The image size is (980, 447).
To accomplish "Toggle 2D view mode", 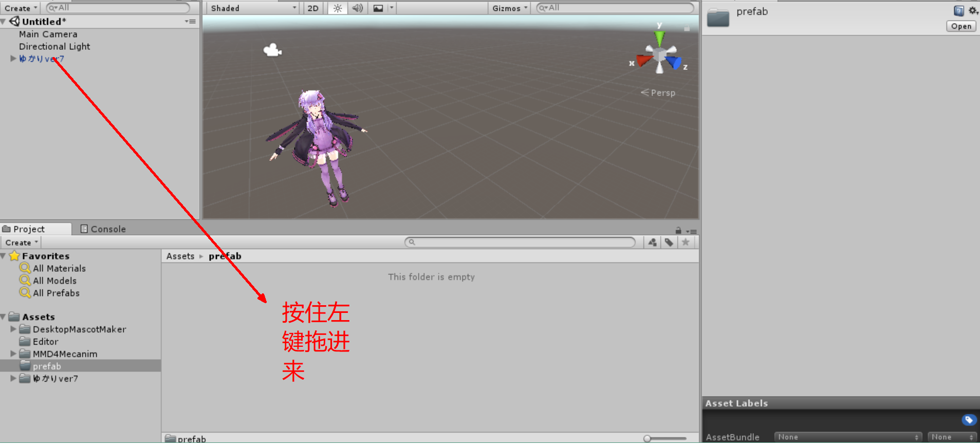I will (x=313, y=8).
